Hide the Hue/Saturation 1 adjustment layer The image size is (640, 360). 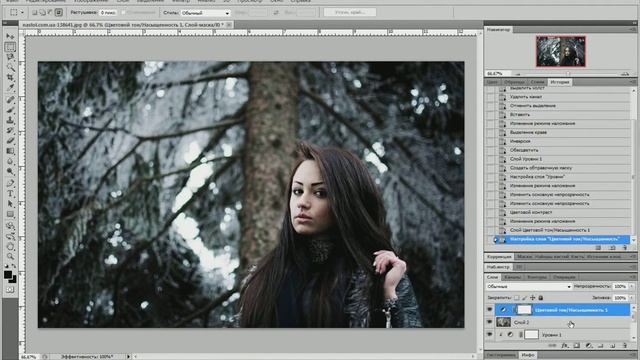pos(490,310)
